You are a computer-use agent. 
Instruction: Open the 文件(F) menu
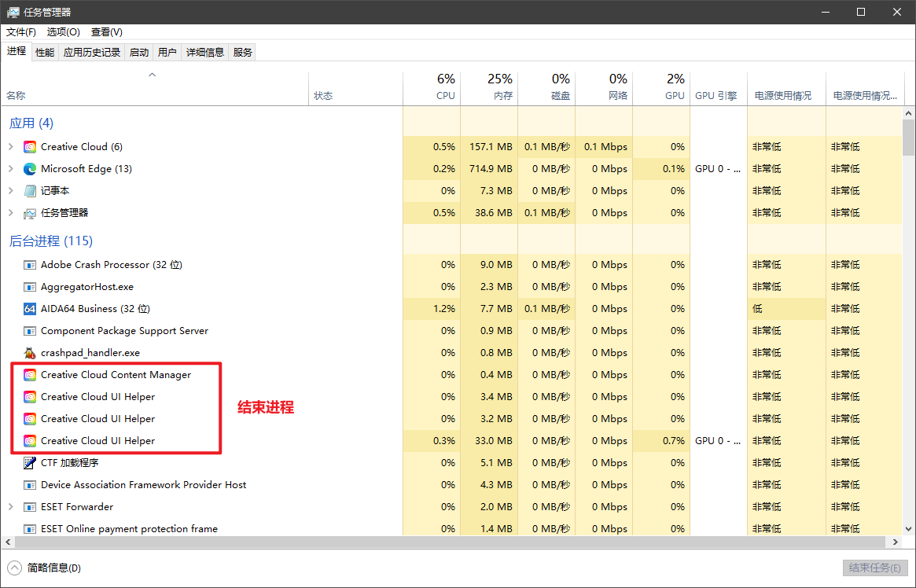[21, 32]
